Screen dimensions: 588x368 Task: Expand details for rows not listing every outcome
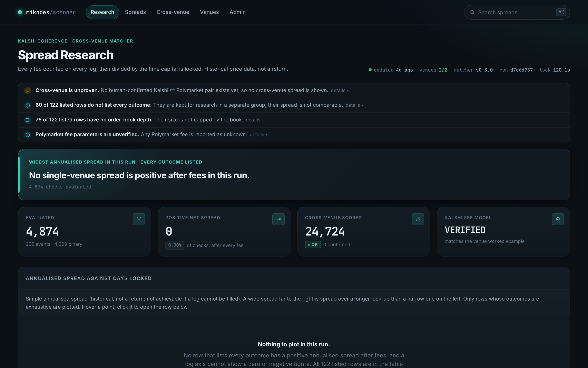pos(354,105)
